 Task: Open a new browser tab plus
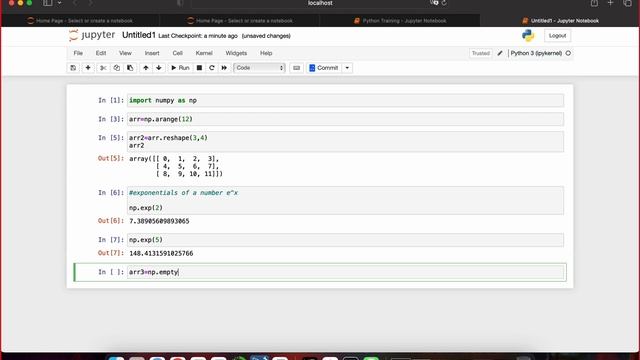(x=610, y=3)
